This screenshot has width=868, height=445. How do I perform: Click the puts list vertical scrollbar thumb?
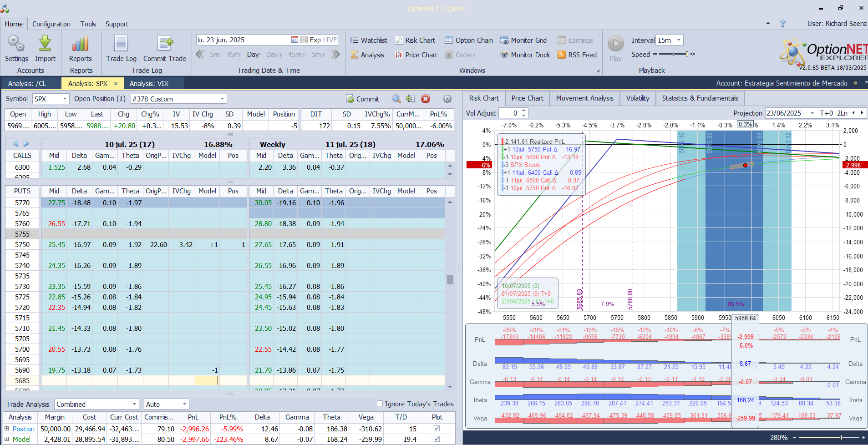coord(450,279)
